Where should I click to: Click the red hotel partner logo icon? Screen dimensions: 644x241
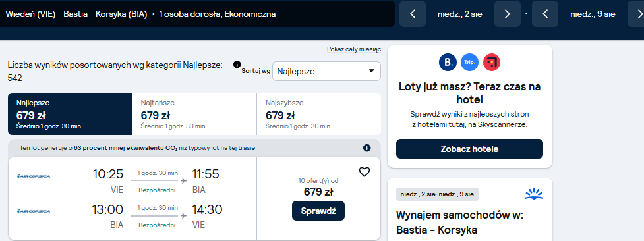(x=492, y=63)
